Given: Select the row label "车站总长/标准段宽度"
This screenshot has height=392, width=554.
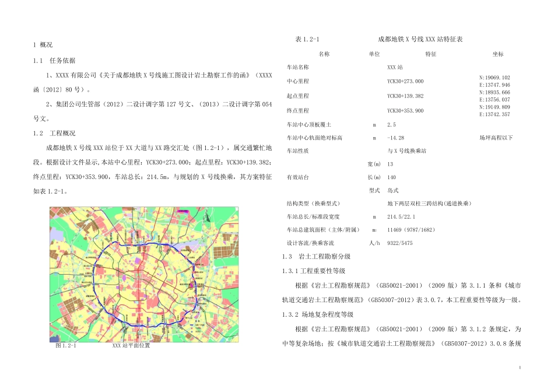Looking at the screenshot, I should click(x=313, y=216).
